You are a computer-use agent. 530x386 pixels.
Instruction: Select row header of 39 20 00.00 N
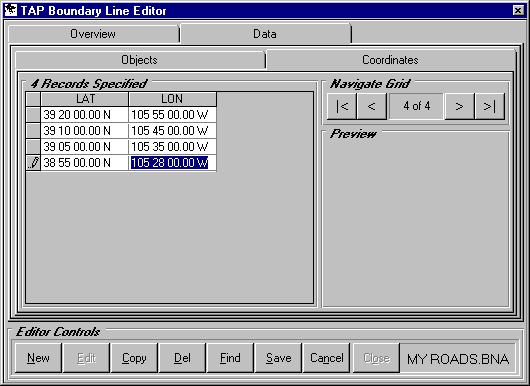[33, 115]
